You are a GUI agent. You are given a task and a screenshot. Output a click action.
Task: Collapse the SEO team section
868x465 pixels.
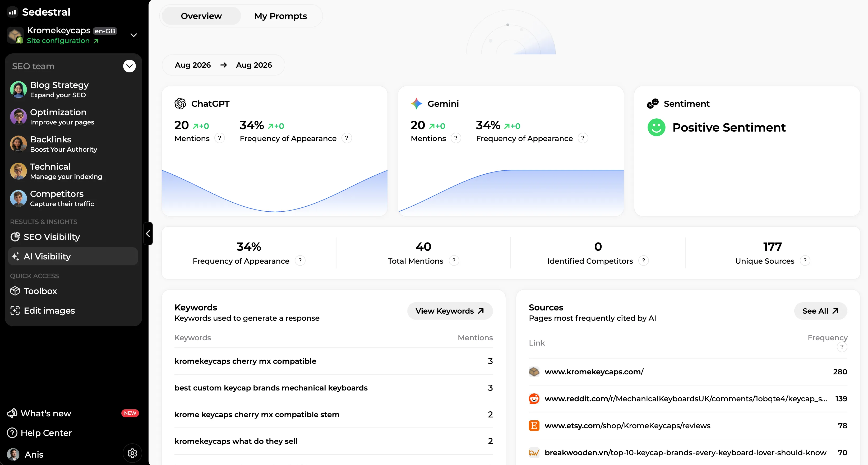(x=130, y=66)
